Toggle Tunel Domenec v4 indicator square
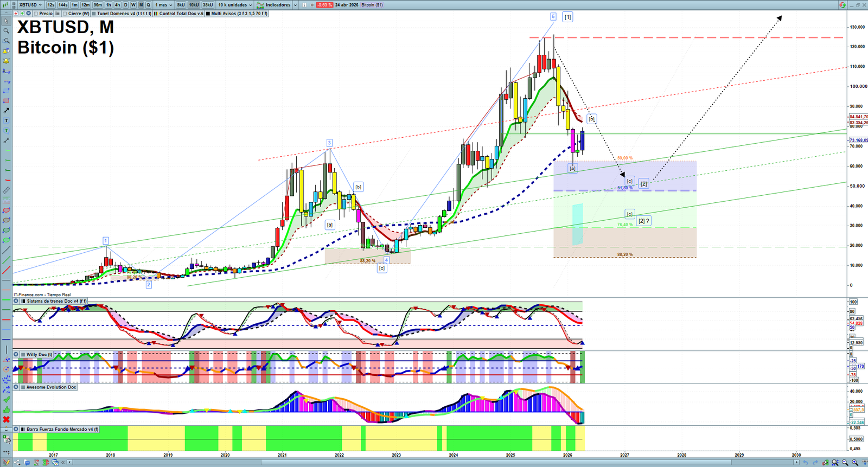This screenshot has width=868, height=467. pyautogui.click(x=94, y=14)
